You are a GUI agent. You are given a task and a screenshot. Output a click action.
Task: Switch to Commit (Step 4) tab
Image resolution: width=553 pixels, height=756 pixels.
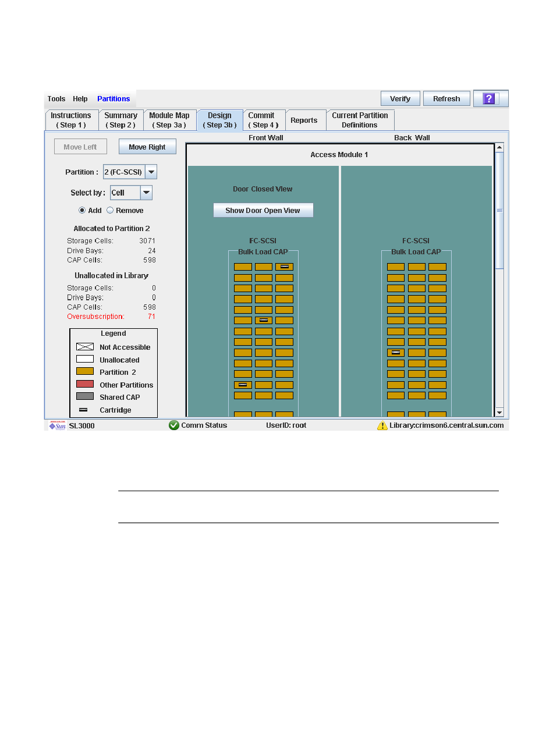pos(264,120)
